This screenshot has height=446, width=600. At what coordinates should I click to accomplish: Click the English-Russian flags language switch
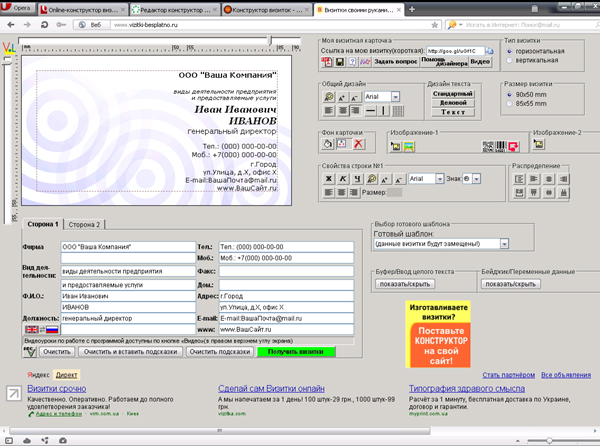pyautogui.click(x=40, y=330)
